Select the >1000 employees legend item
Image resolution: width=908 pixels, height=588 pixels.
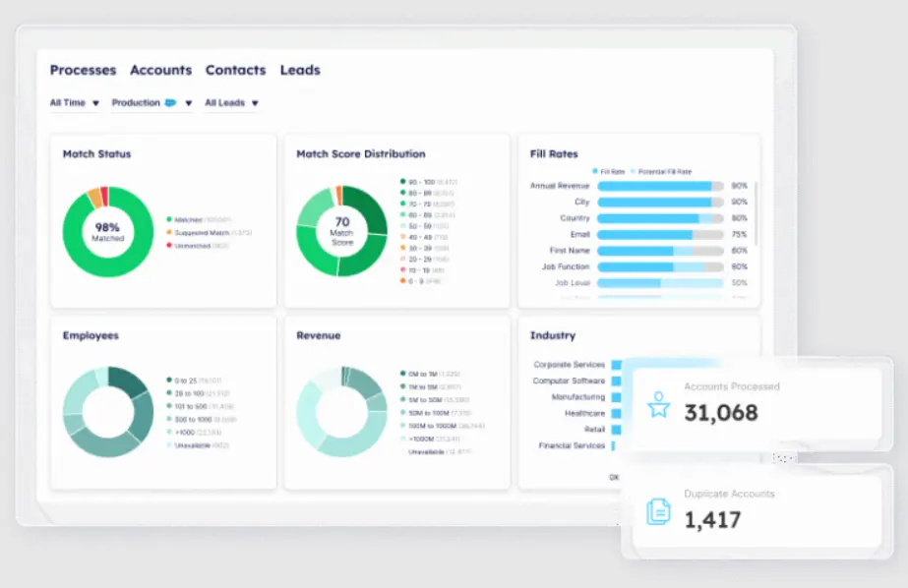click(194, 433)
